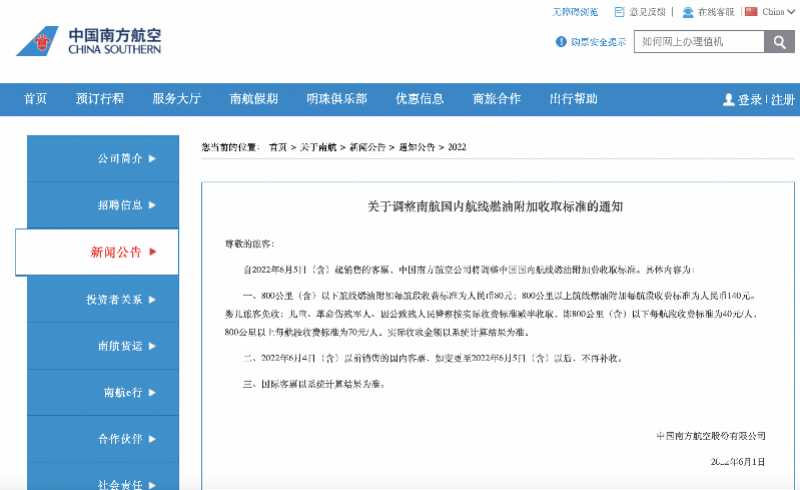800x490 pixels.
Task: Expand the 投资者关系 sidebar arrow
Action: pyautogui.click(x=152, y=300)
